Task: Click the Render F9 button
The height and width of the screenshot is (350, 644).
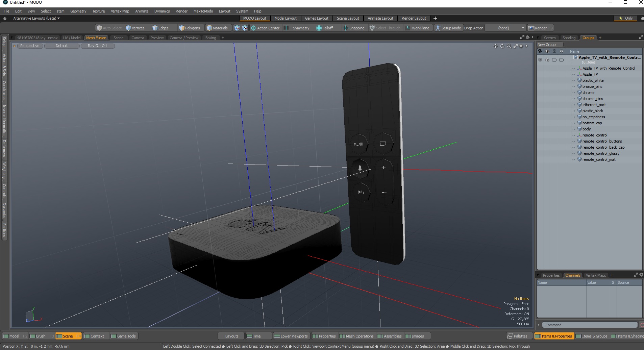Action: pyautogui.click(x=541, y=28)
